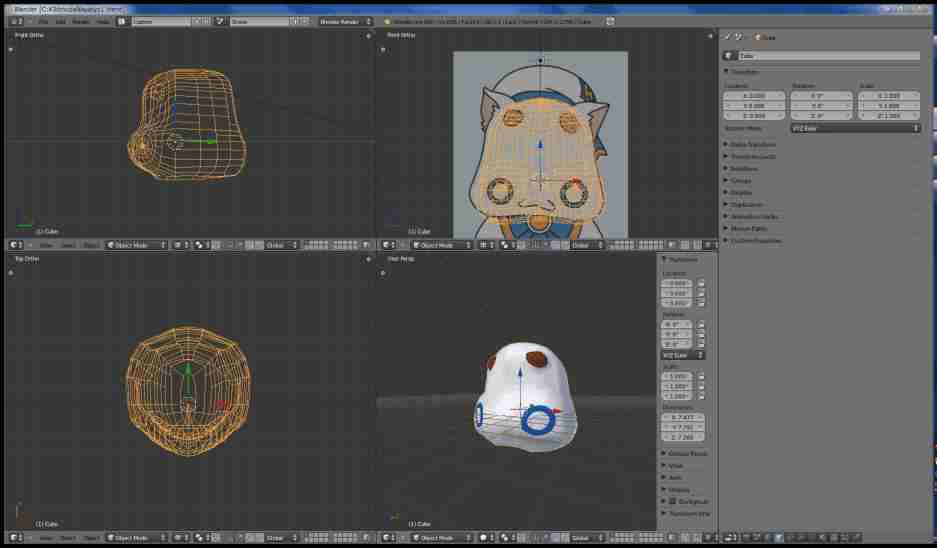
Task: Open Object Mode dropdown in Front Ortho viewport
Action: click(442, 245)
